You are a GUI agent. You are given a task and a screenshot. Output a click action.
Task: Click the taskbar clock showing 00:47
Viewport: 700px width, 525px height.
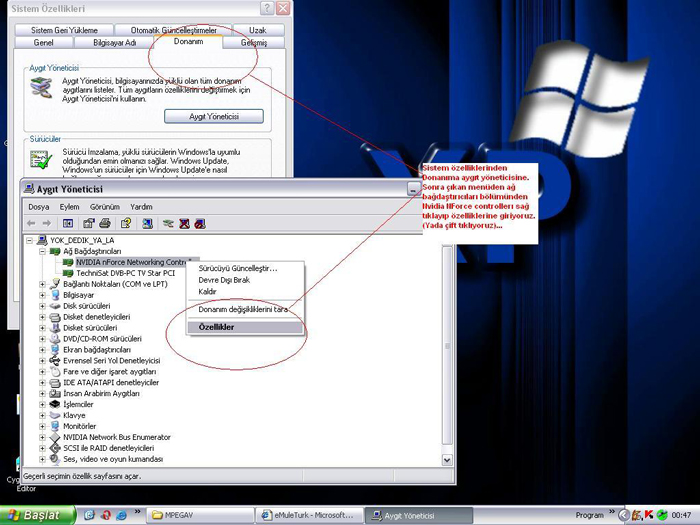pyautogui.click(x=681, y=515)
